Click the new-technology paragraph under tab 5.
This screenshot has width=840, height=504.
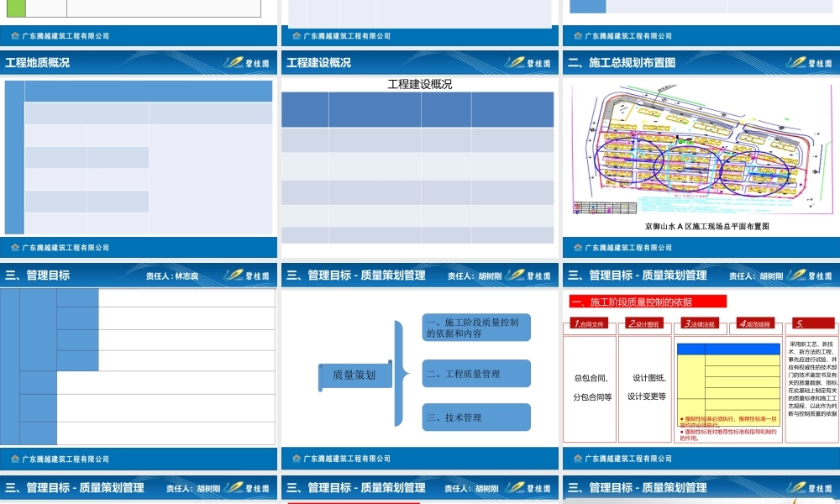(812, 379)
